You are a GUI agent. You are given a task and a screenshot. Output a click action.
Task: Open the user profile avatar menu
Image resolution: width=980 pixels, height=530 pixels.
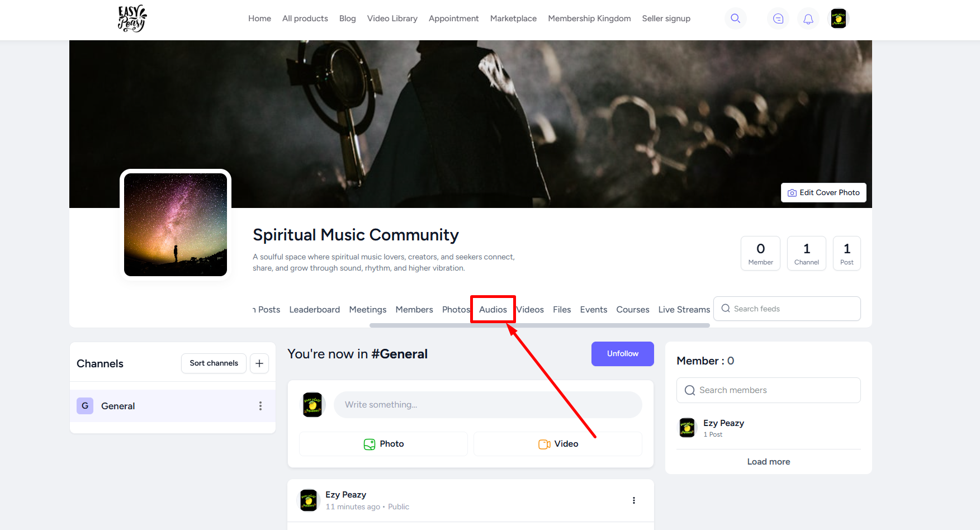pyautogui.click(x=838, y=18)
